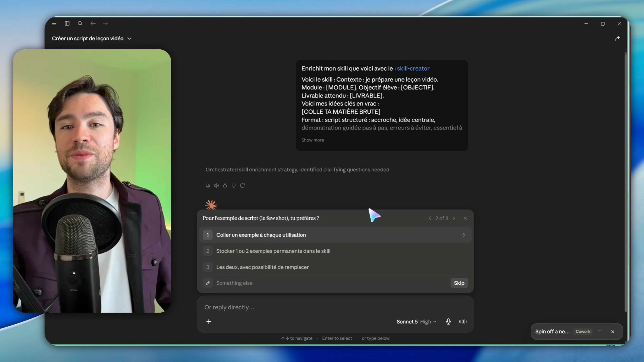644x362 pixels.
Task: Click the webcam video overlay
Action: (92, 181)
